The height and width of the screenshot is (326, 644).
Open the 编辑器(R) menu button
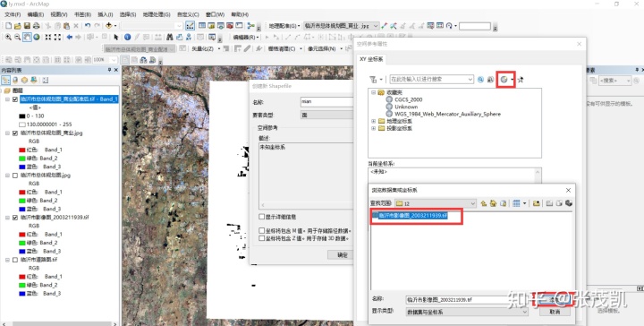click(x=246, y=37)
